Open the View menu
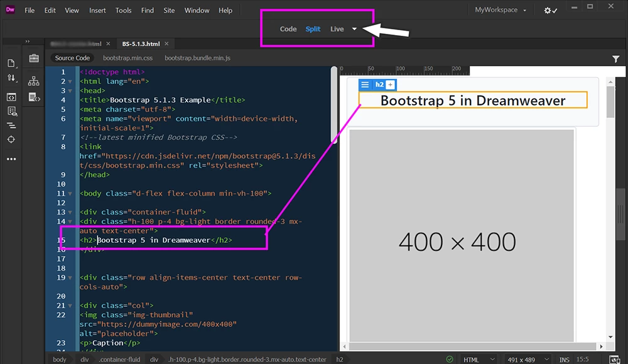Screen dimensions: 628x364 72,11
